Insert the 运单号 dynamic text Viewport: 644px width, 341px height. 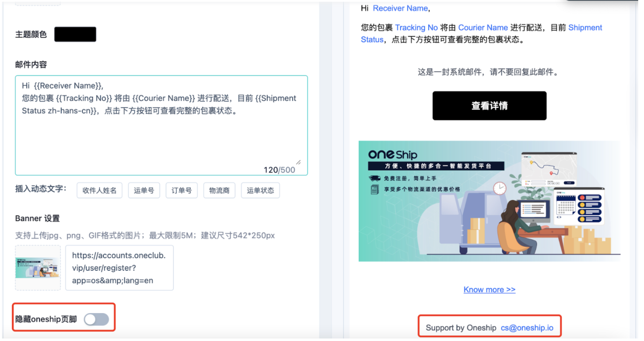tap(144, 191)
